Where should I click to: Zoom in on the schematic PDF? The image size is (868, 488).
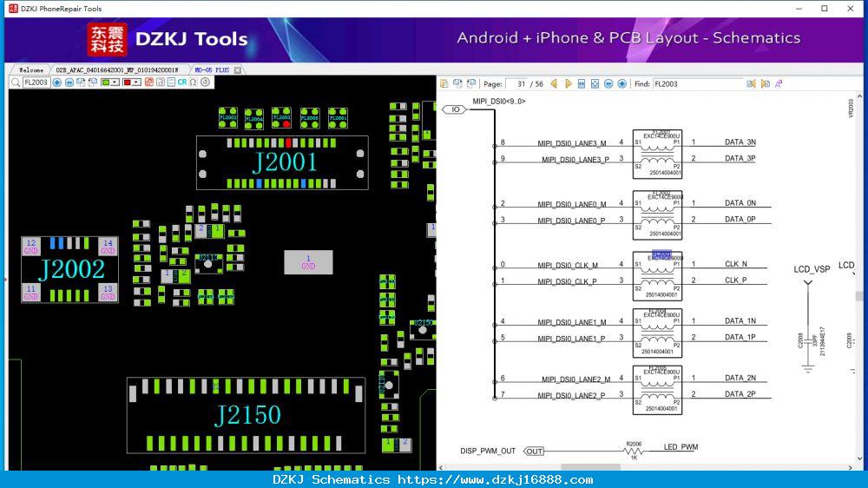tap(621, 83)
